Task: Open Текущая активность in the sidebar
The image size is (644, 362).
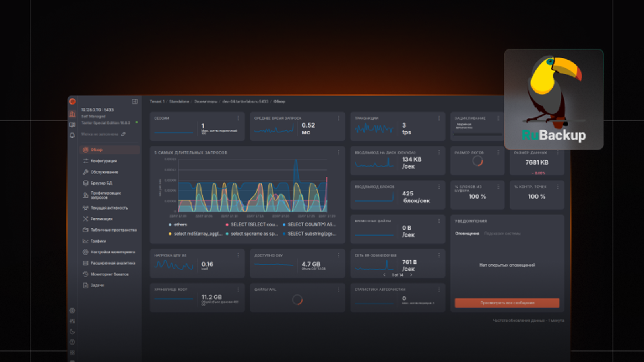Action: click(110, 208)
